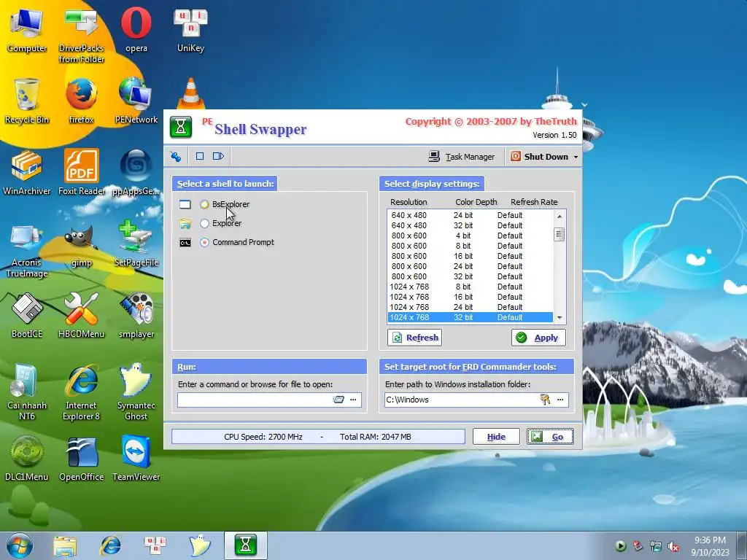This screenshot has height=560, width=747.
Task: Click the Shut Down button
Action: pos(539,157)
